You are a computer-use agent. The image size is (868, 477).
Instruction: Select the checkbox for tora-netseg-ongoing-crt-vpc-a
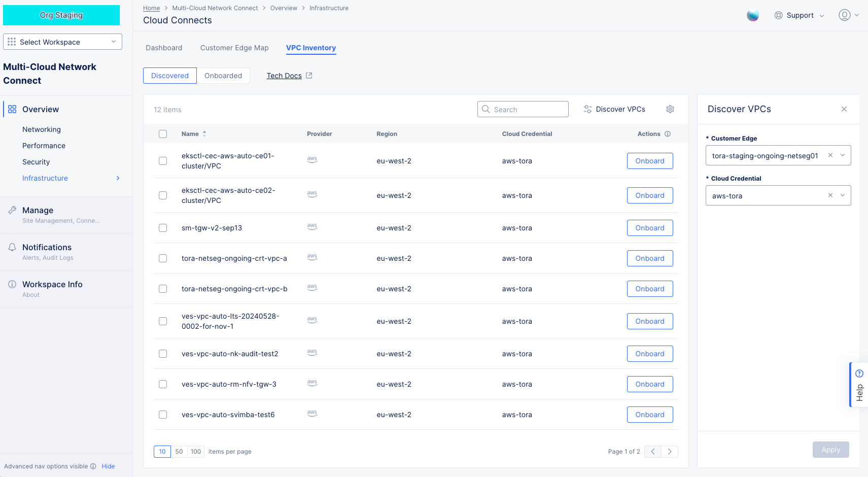pyautogui.click(x=163, y=258)
